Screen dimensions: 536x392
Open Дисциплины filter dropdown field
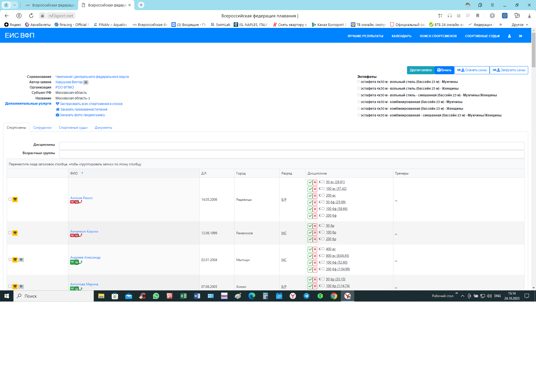[x=291, y=146]
